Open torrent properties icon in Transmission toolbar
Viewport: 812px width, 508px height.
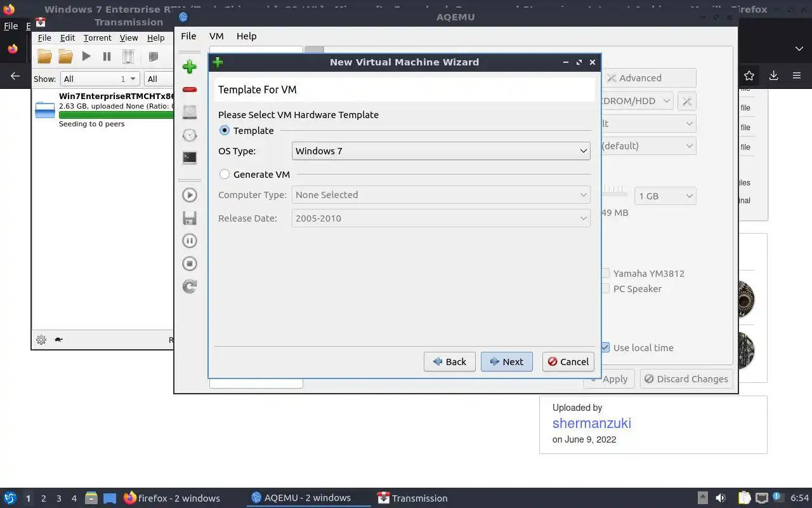(153, 57)
